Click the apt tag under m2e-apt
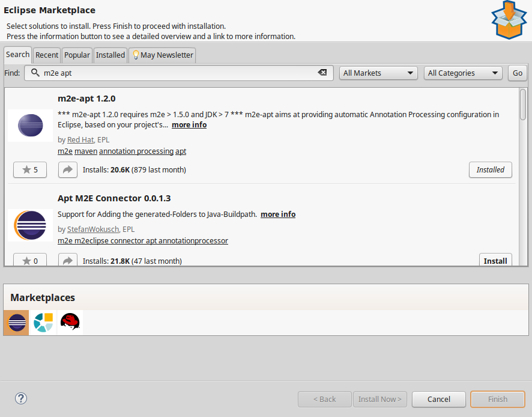The image size is (532, 417). [x=181, y=151]
